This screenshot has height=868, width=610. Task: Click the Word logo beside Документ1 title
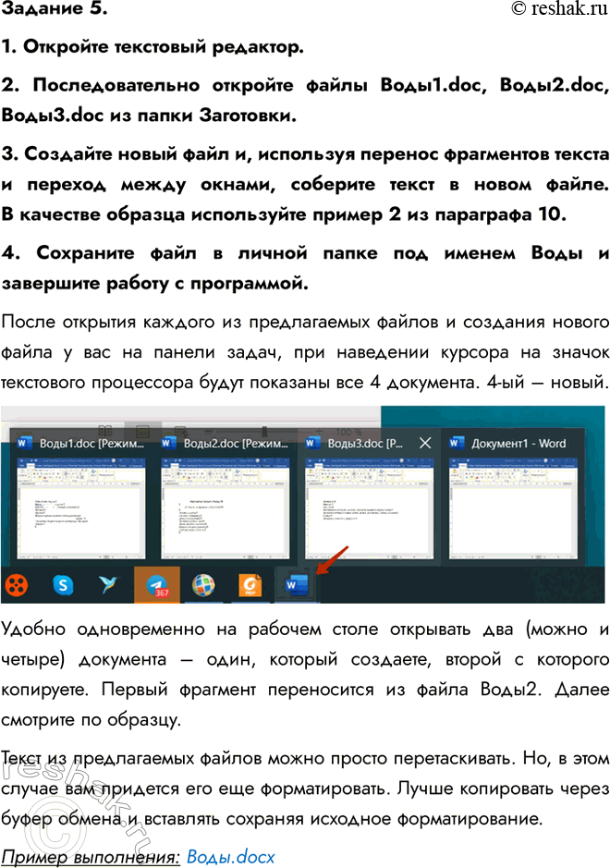pos(455,444)
